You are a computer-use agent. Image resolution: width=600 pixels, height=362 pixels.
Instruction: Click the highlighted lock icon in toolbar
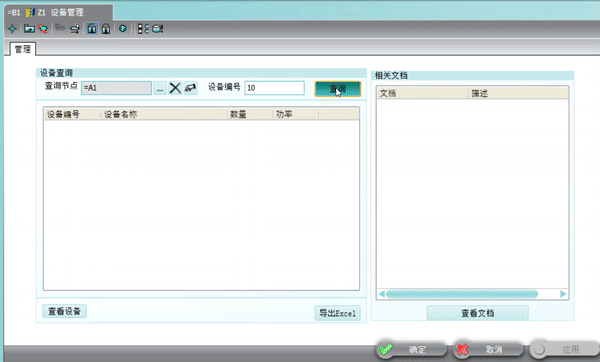tap(91, 29)
